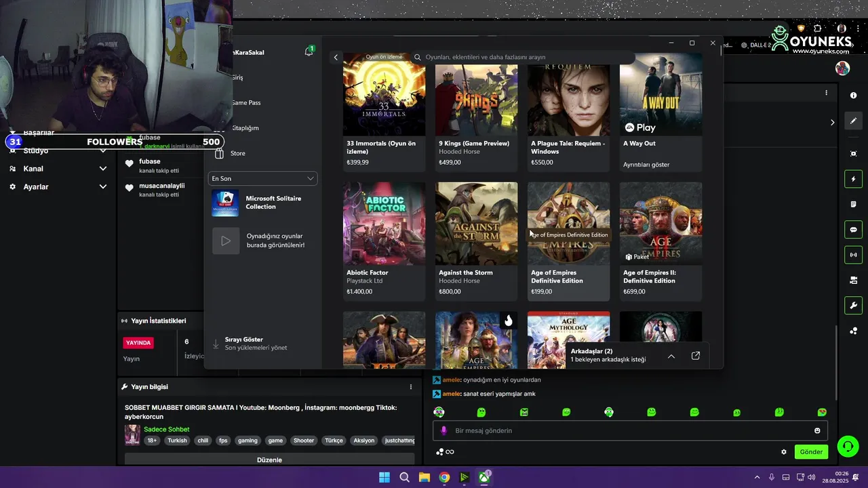Click the right chevron in chat panel header
Viewport: 868px width, 488px height.
point(832,123)
